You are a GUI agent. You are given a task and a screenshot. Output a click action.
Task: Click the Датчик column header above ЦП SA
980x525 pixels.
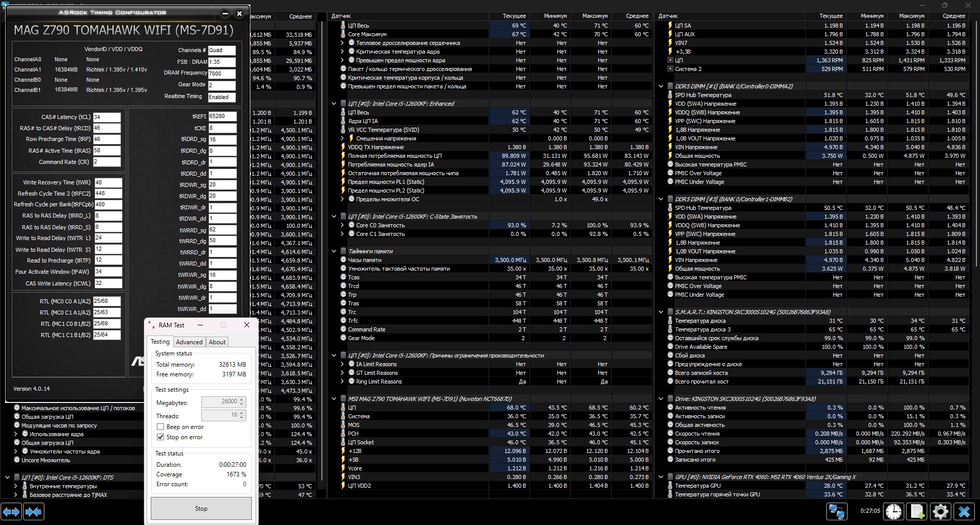(668, 16)
